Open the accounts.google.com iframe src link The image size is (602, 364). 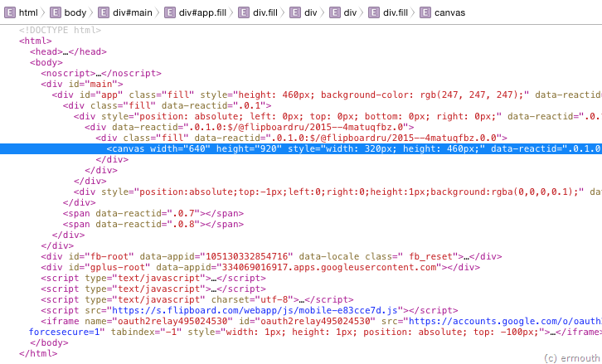506,321
